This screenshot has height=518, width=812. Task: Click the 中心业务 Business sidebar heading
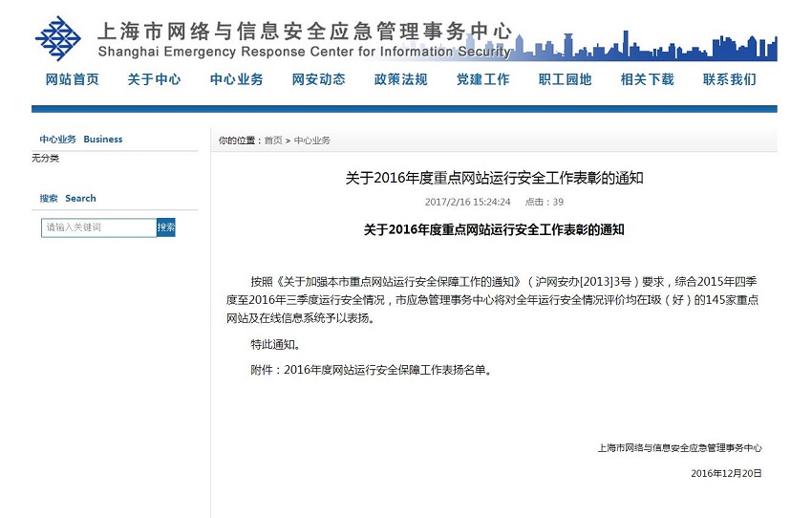point(81,140)
